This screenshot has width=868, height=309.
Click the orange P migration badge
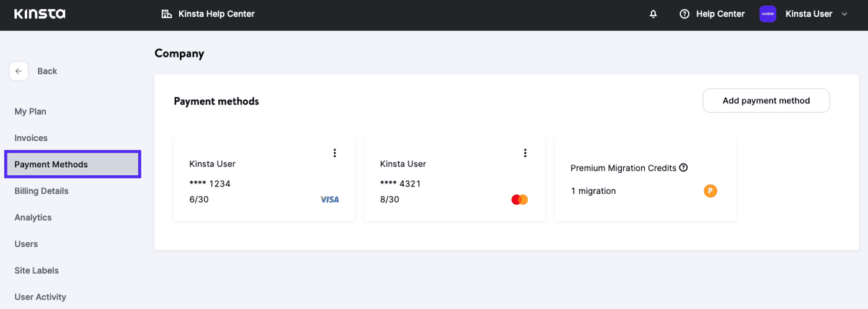(711, 191)
